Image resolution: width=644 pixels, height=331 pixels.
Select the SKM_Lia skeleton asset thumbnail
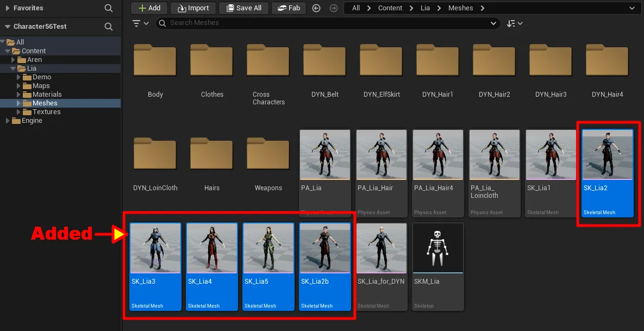(438, 248)
